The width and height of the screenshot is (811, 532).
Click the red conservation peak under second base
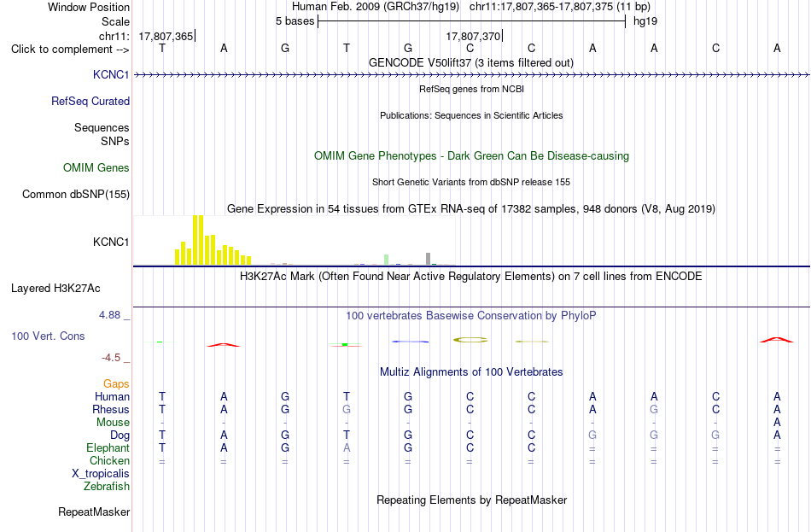click(224, 345)
